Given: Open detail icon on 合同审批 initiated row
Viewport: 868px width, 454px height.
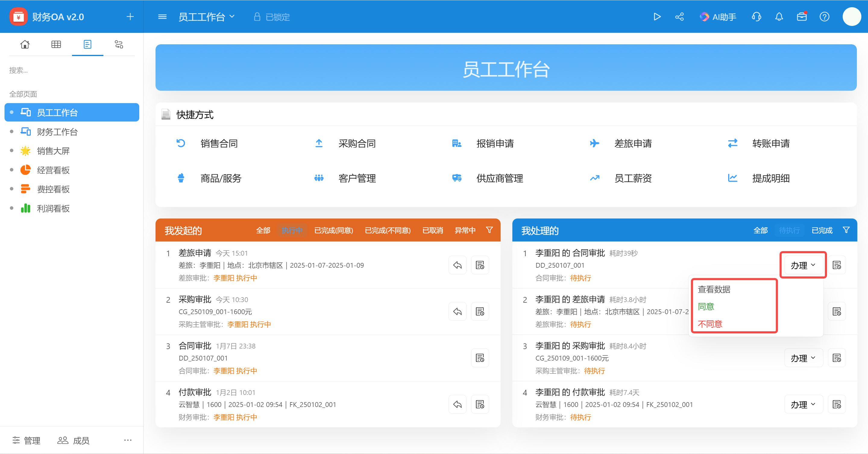Looking at the screenshot, I should point(480,358).
